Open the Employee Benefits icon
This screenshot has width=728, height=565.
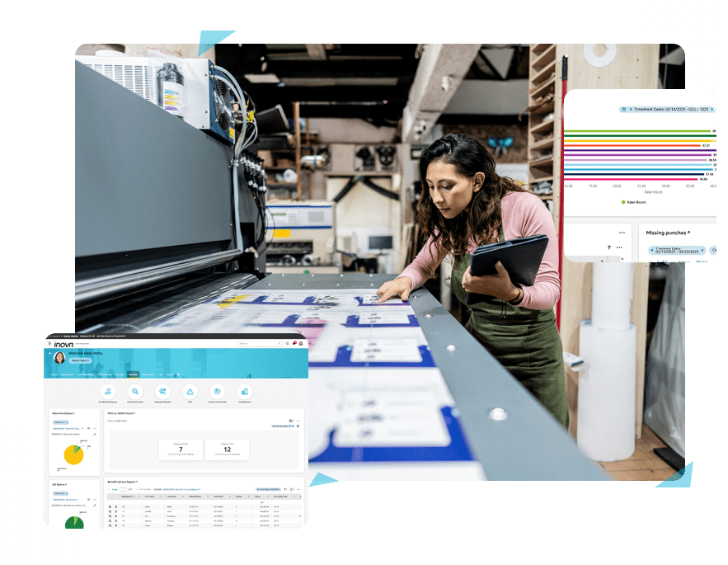[x=162, y=392]
